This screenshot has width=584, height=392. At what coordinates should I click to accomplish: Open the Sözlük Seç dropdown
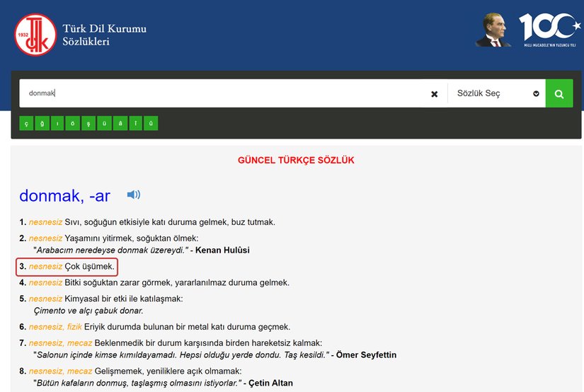[496, 93]
